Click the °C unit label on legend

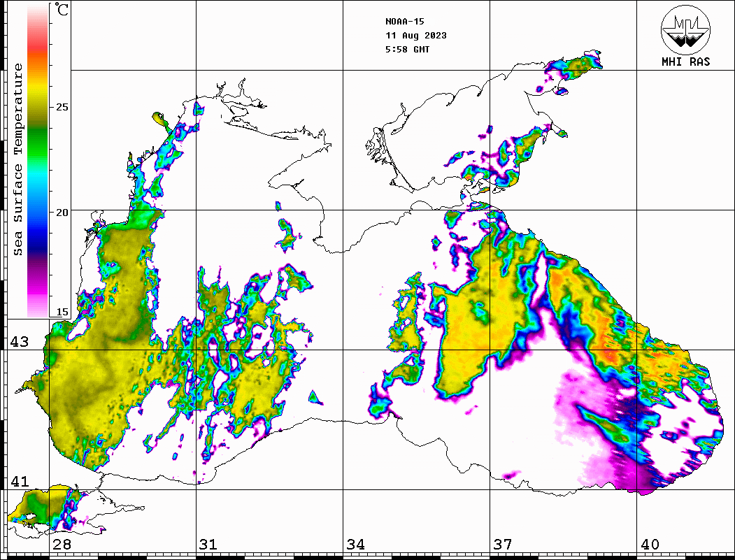[62, 9]
